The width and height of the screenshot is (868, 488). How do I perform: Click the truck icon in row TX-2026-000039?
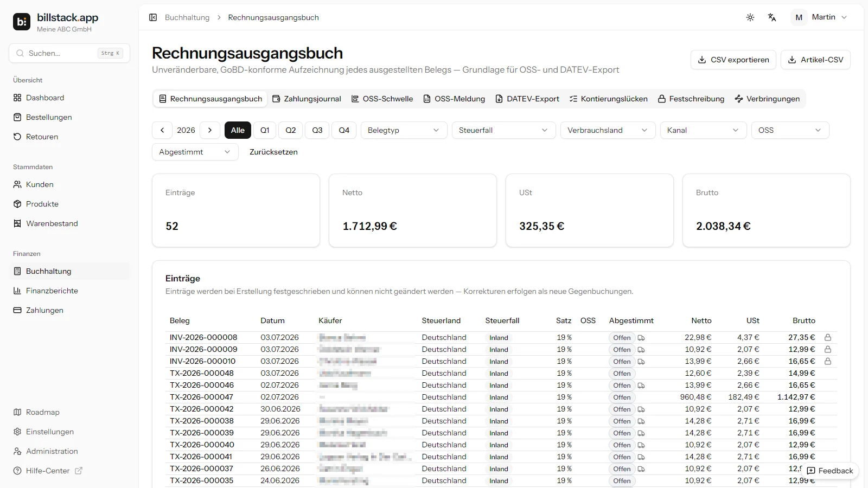point(641,433)
